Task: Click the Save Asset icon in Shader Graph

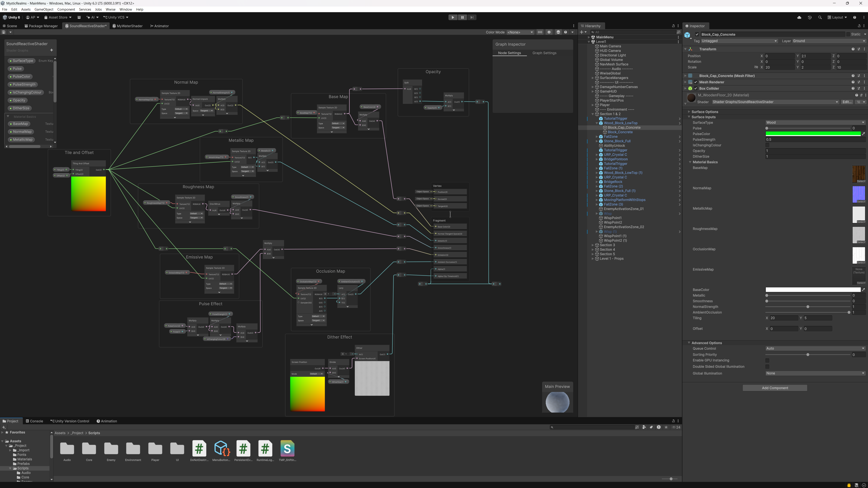Action: pyautogui.click(x=4, y=32)
